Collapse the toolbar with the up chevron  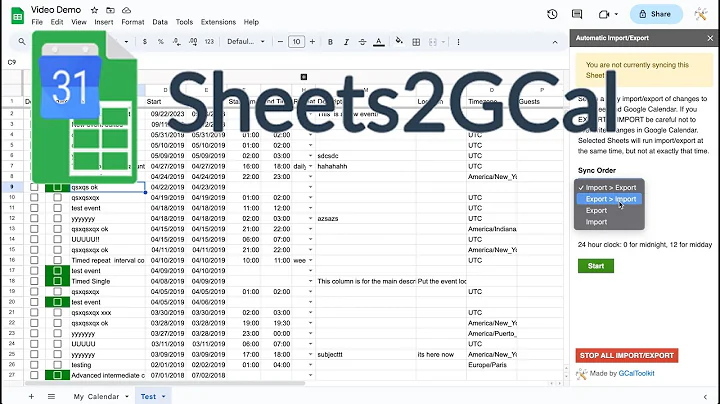click(x=555, y=42)
